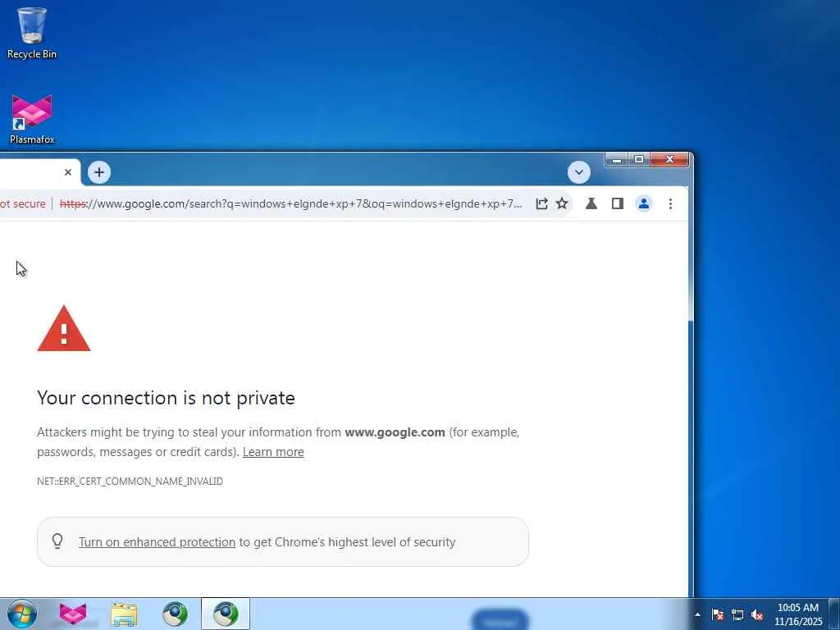Viewport: 840px width, 630px height.
Task: Share this page using the share icon
Action: coord(541,203)
